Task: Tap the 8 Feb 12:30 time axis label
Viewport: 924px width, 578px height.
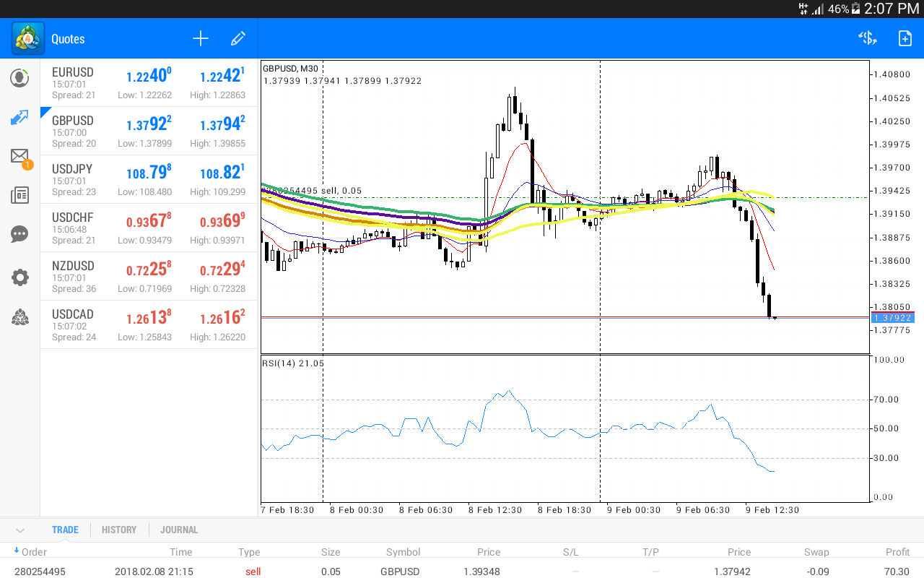Action: click(494, 510)
